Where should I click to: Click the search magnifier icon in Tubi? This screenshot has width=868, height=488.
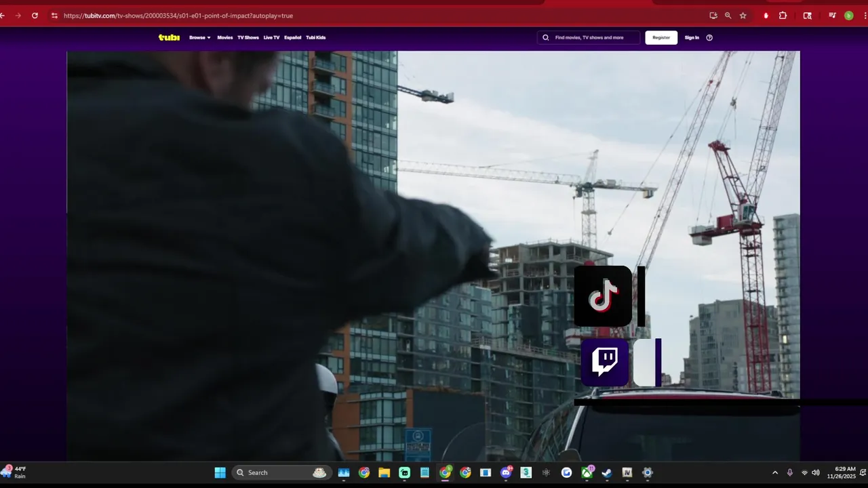tap(545, 37)
